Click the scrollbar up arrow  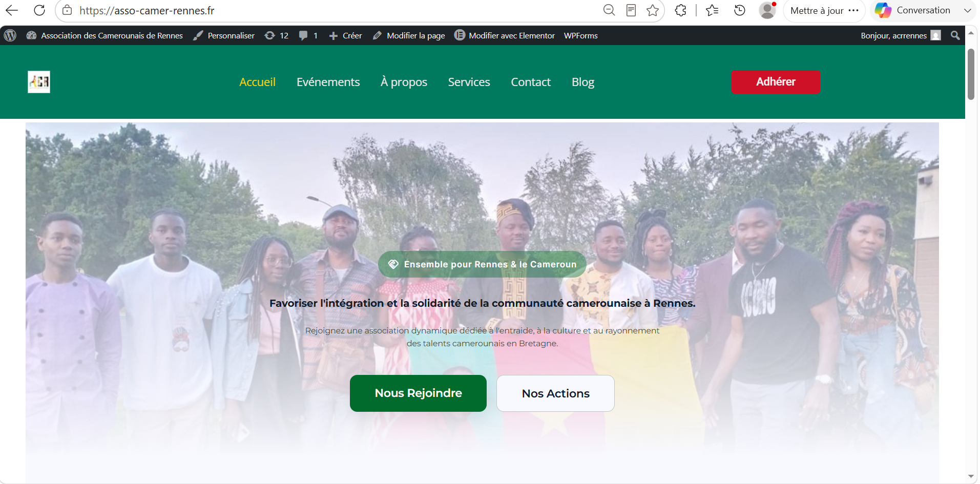click(x=971, y=33)
